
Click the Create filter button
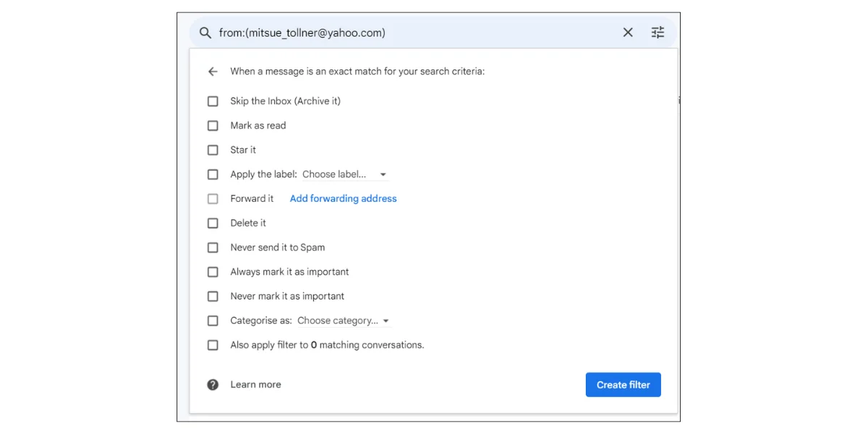point(624,385)
